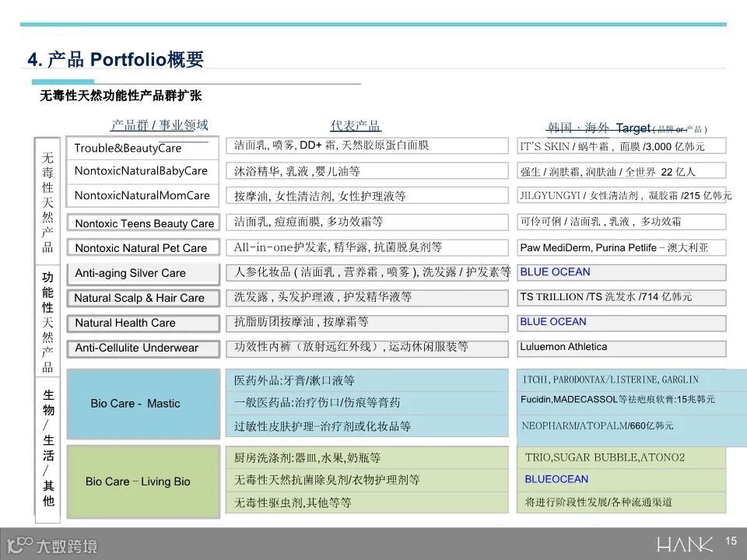Screen dimensions: 747x560
Task: Select the subtitle 无毒性天然功能性产品群扩张
Action: 121,96
